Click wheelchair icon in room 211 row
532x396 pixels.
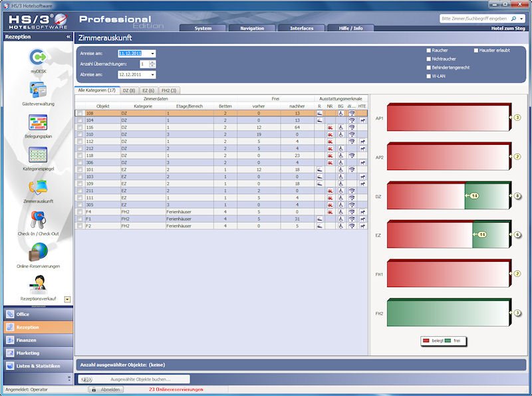click(x=340, y=191)
